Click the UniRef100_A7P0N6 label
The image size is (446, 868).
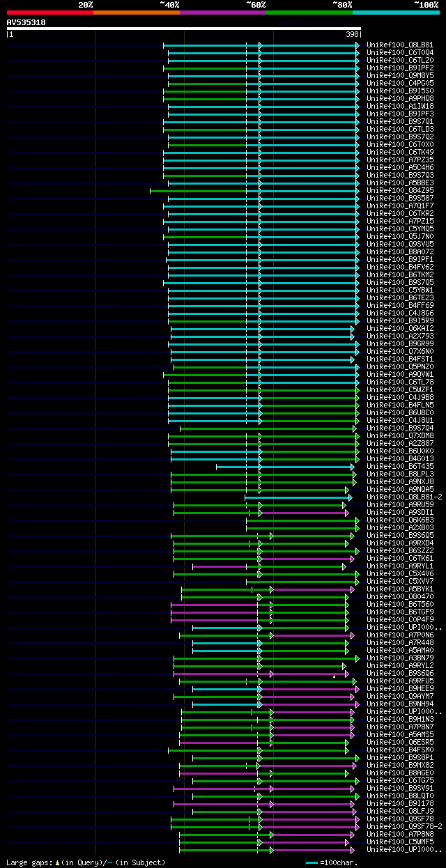point(400,635)
